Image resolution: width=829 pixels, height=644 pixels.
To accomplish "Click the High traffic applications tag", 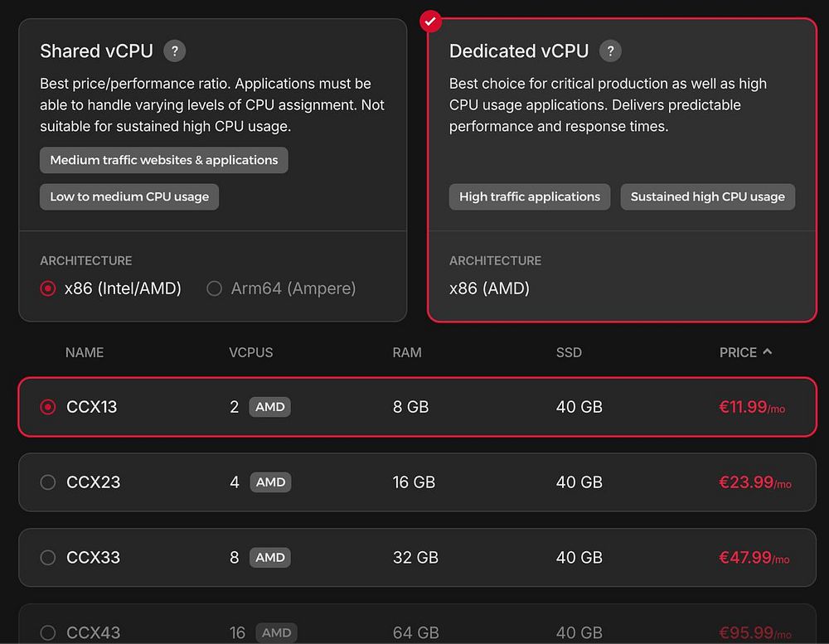I will point(530,196).
